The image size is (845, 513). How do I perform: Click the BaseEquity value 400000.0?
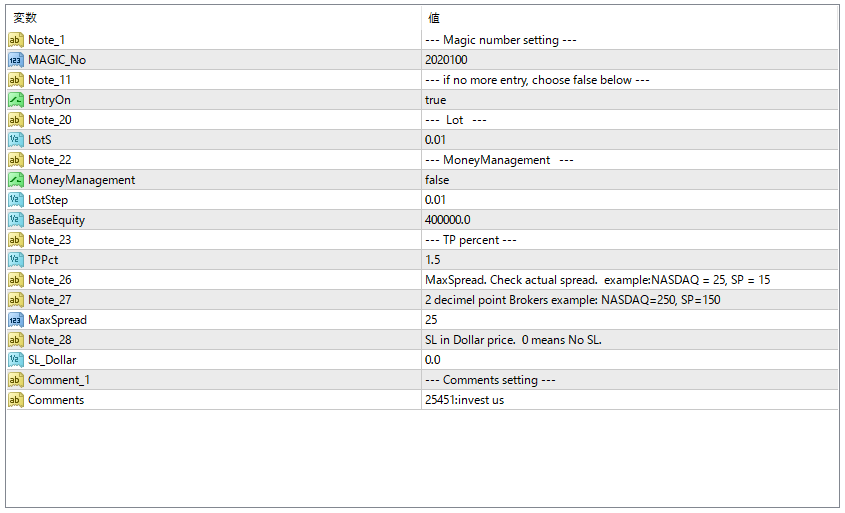[x=447, y=220]
